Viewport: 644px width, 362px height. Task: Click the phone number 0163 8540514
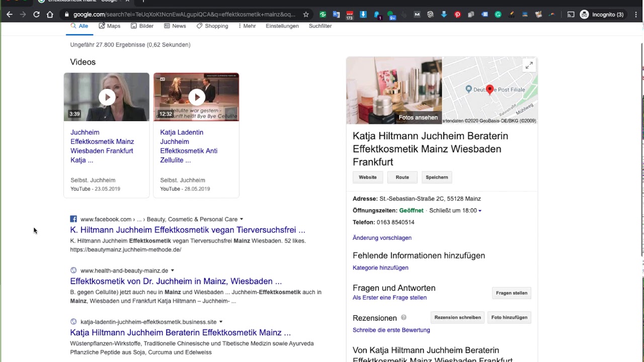click(395, 222)
